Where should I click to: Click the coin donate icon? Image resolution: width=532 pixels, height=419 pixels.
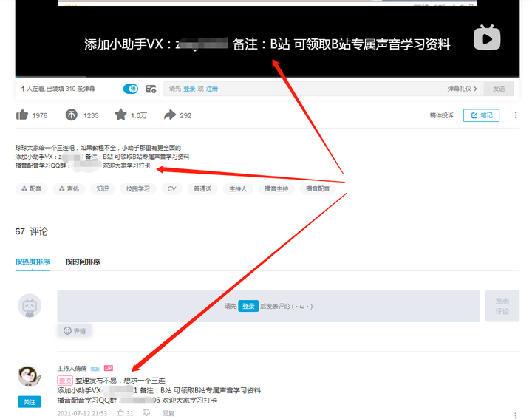(x=71, y=115)
